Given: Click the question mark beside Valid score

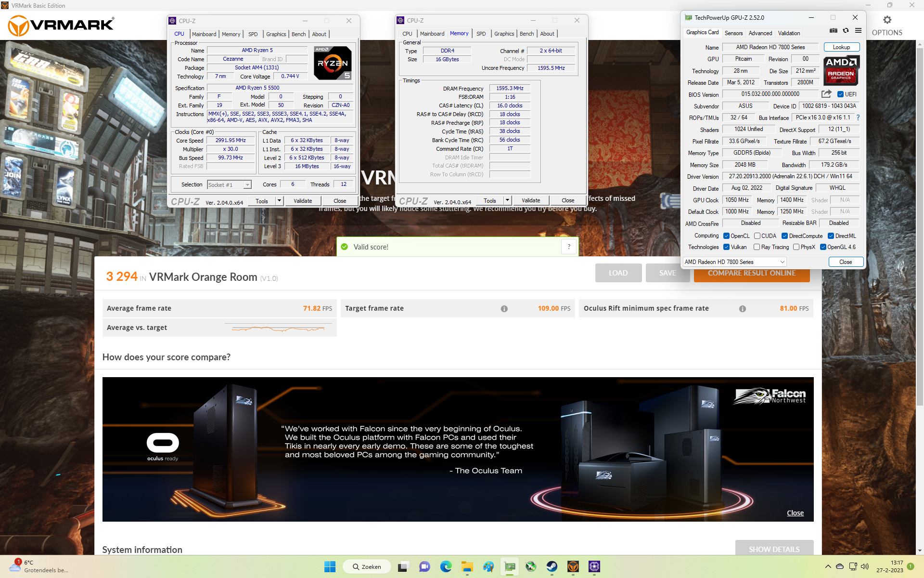Looking at the screenshot, I should coord(569,247).
